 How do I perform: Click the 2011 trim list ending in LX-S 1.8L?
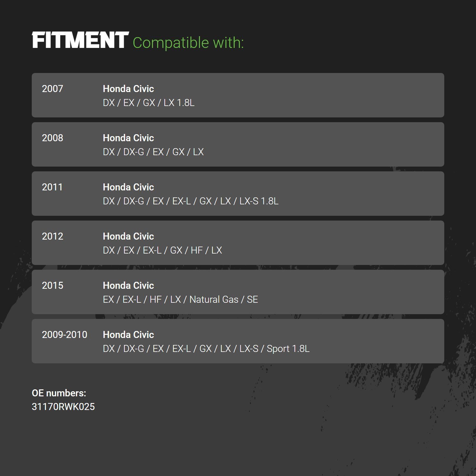[190, 201]
